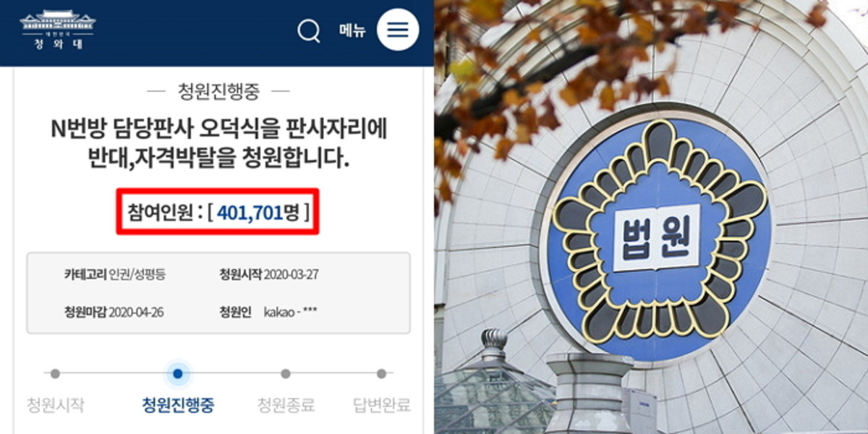Click the 청원시작 2020-03-27 date

(x=268, y=274)
